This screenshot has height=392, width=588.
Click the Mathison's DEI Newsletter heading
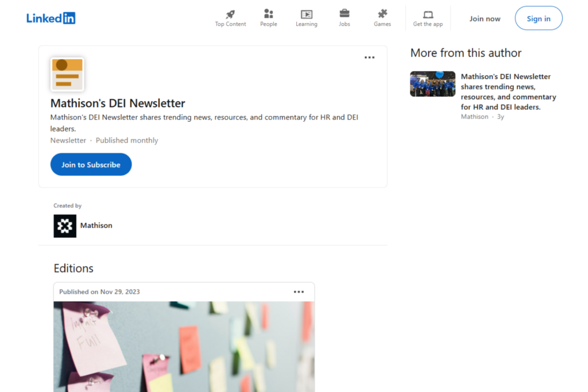pos(118,103)
